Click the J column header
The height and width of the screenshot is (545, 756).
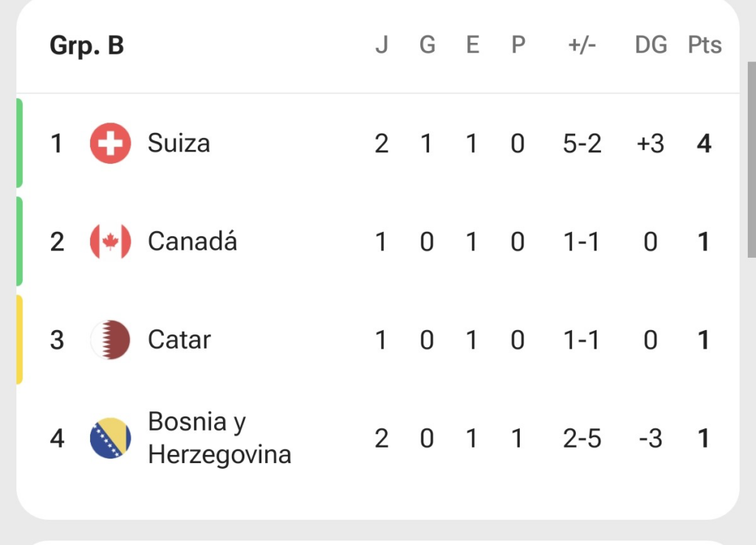pyautogui.click(x=382, y=45)
